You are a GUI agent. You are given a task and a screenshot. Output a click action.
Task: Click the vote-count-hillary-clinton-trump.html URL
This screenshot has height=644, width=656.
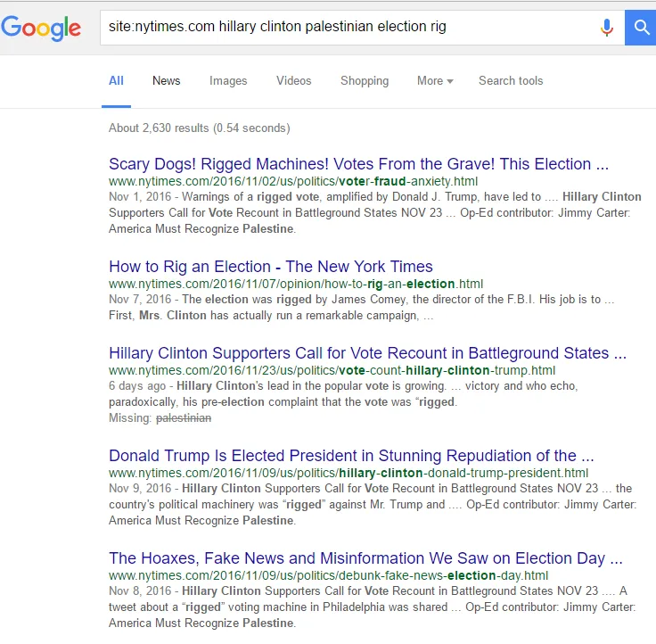[332, 370]
